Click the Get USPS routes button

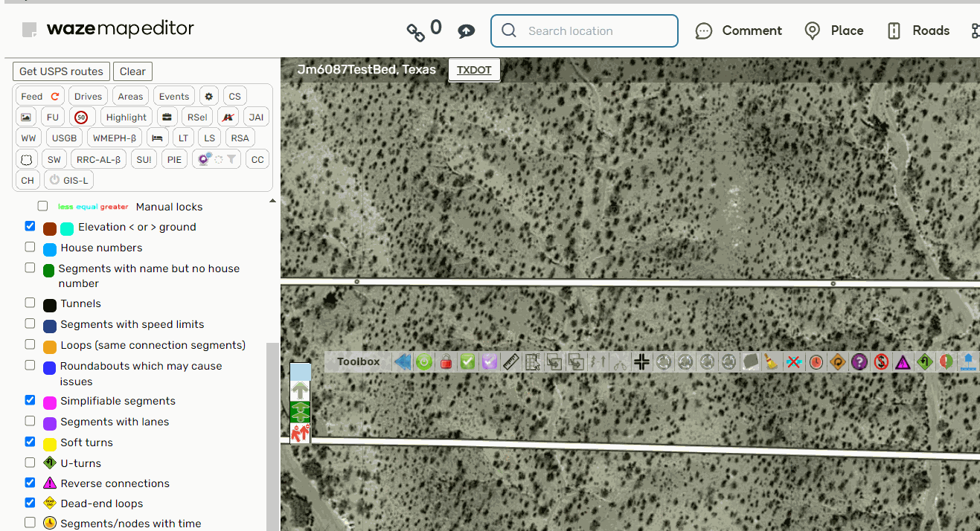pyautogui.click(x=61, y=71)
